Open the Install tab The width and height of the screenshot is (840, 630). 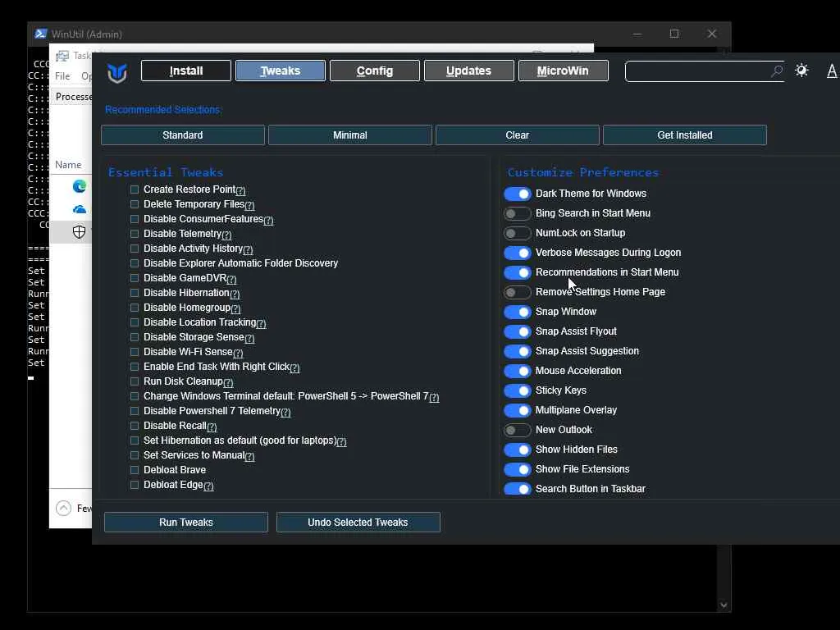[x=186, y=71]
